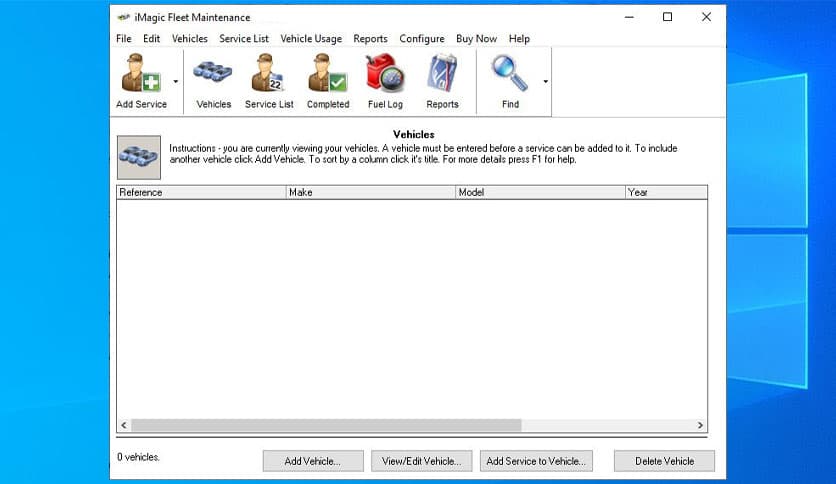Click the Add Vehicle... button
The image size is (836, 484).
click(313, 461)
